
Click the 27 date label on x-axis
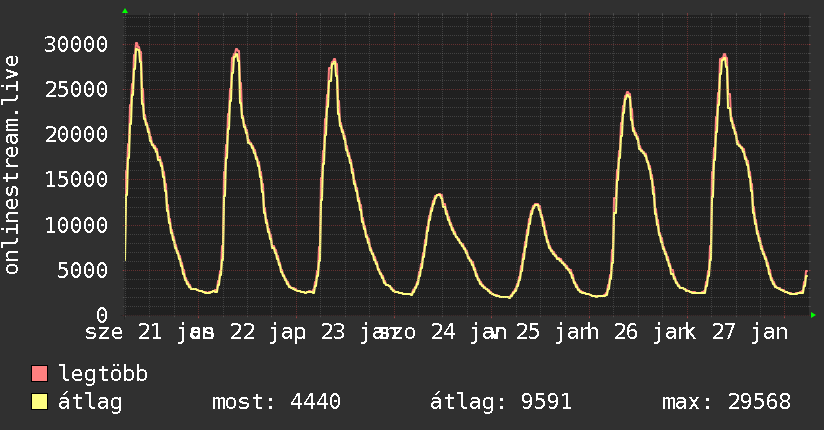coord(724,332)
